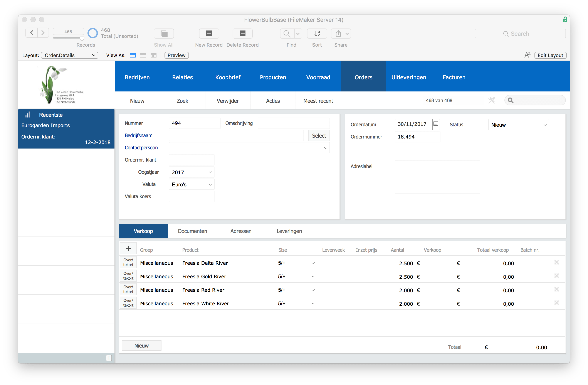Click the Select button next to Bedrijfsnaam
This screenshot has width=588, height=385.
pyautogui.click(x=319, y=135)
